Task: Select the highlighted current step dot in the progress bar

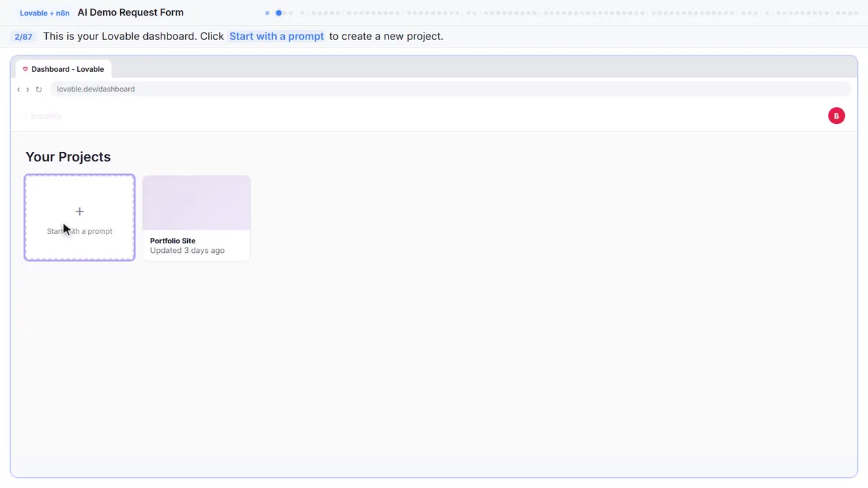Action: pos(279,13)
